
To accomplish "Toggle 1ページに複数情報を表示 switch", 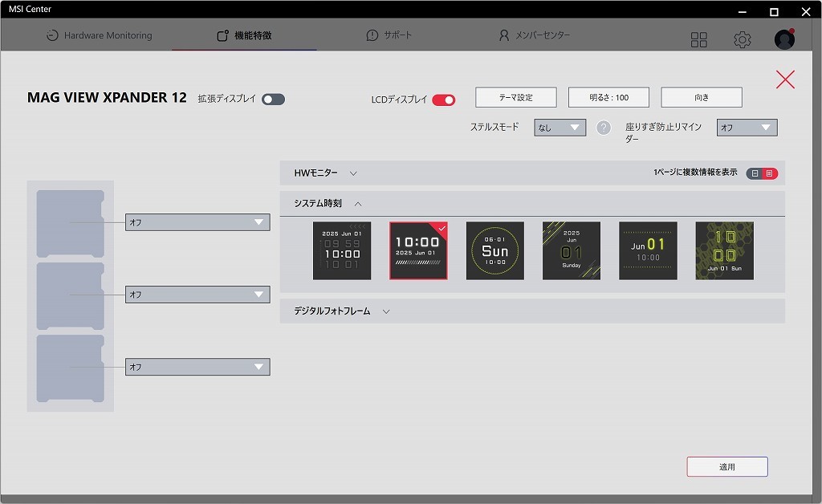I will pos(762,173).
